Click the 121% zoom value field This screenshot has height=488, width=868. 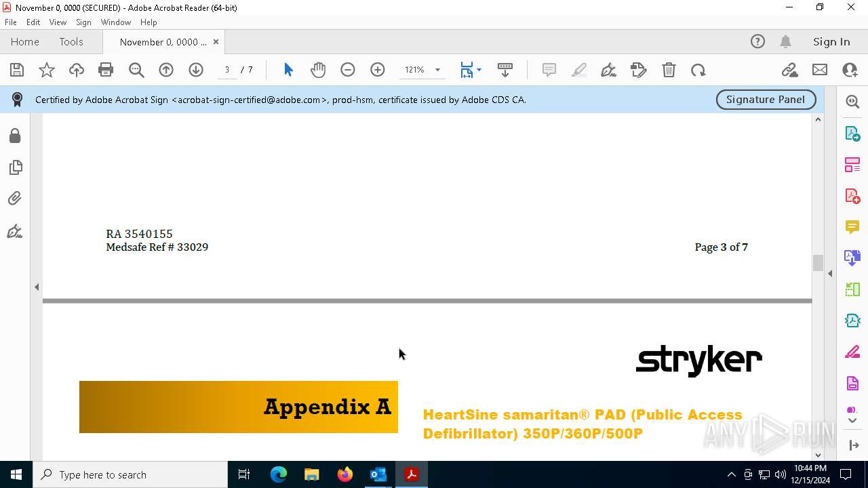414,70
